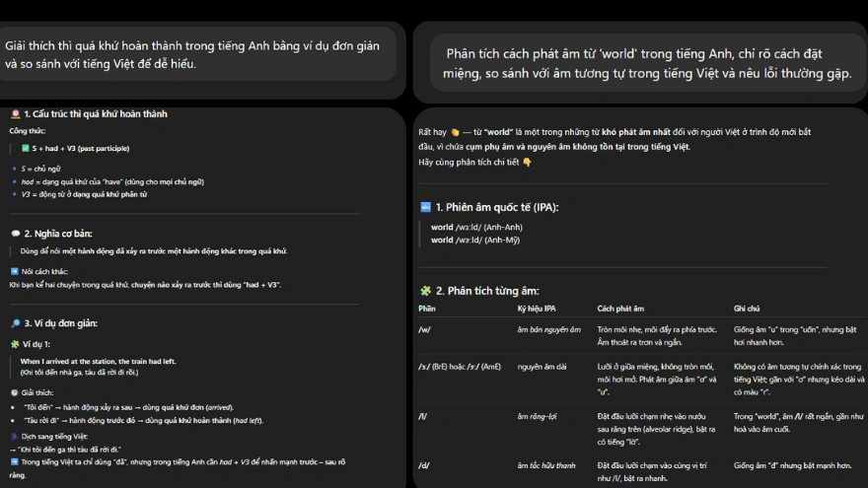Click the green icon at "Phân tích từng âm"

425,291
